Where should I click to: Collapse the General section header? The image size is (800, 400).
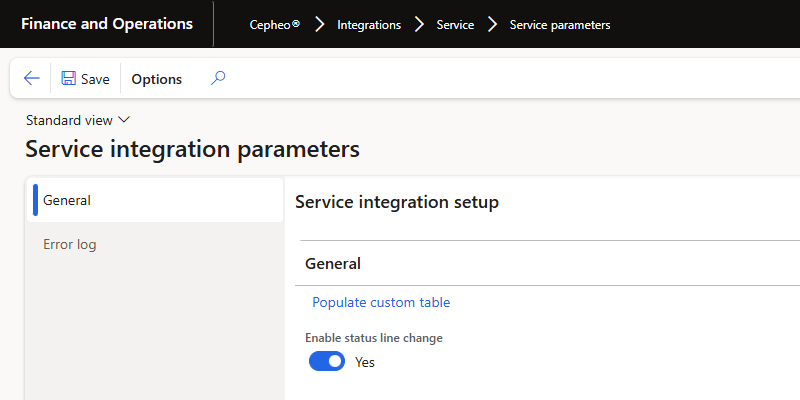coord(333,264)
